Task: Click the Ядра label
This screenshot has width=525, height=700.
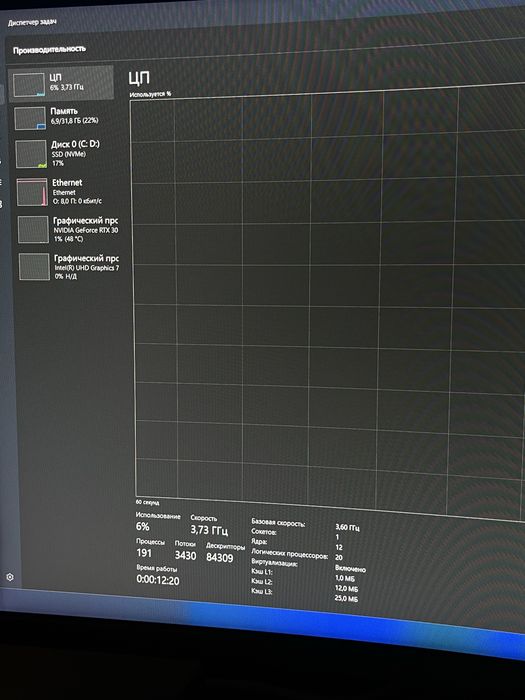Action: pyautogui.click(x=259, y=542)
